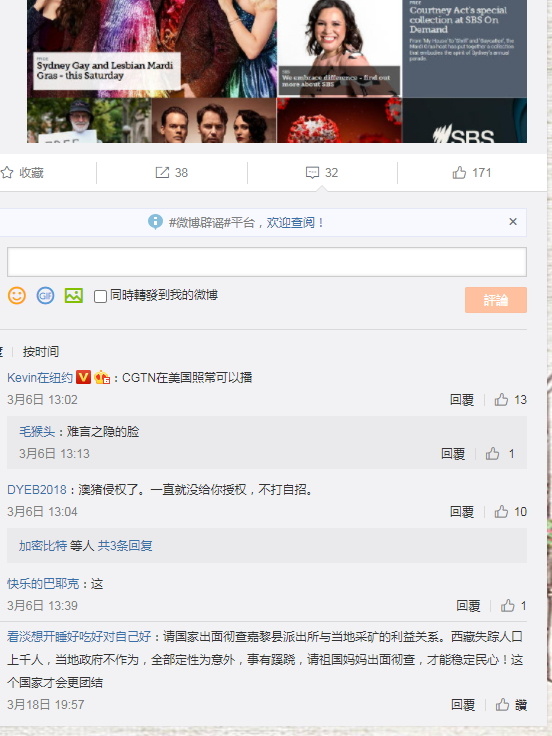552x736 pixels.
Task: Insert a GIF using the GIF icon
Action: pyautogui.click(x=46, y=296)
